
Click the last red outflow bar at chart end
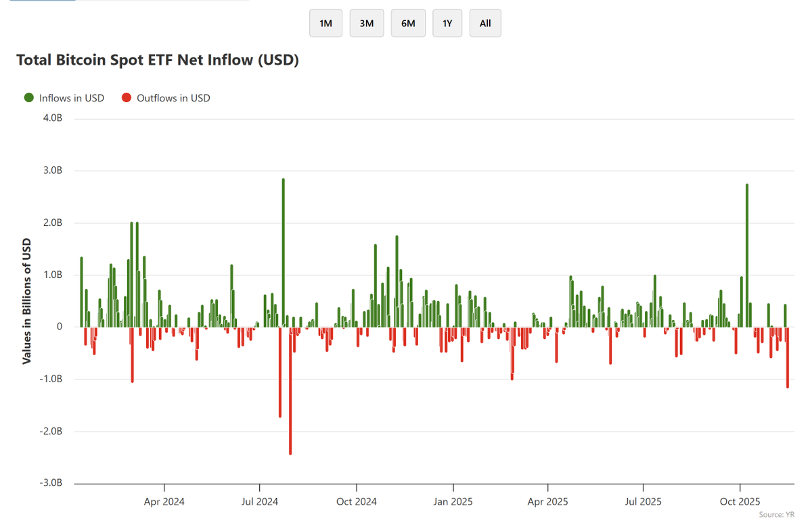[788, 358]
